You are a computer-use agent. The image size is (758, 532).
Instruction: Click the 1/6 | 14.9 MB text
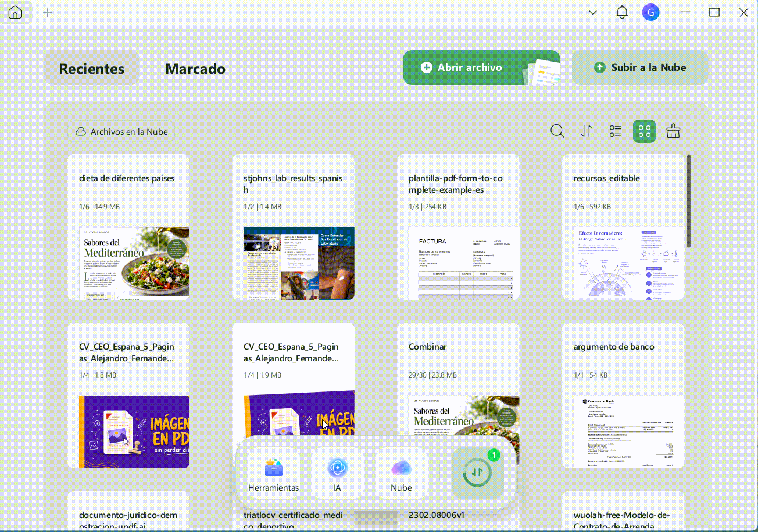pyautogui.click(x=99, y=207)
